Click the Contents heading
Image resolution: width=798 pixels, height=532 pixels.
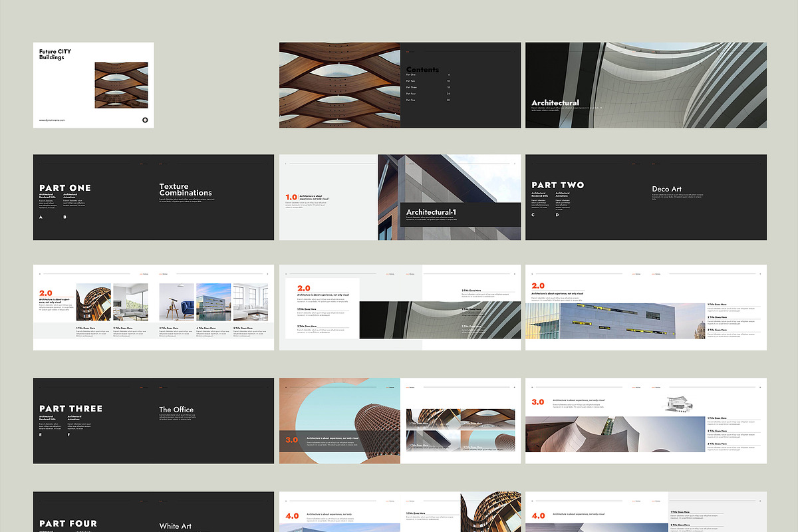pyautogui.click(x=422, y=69)
